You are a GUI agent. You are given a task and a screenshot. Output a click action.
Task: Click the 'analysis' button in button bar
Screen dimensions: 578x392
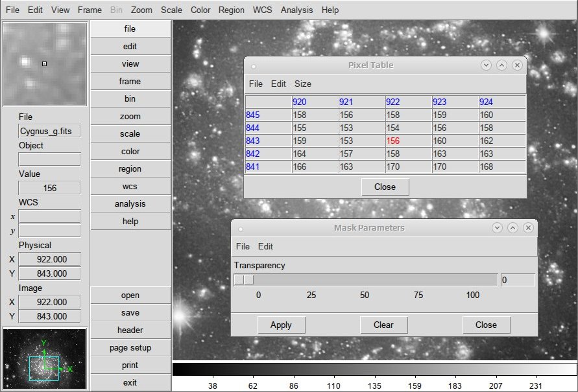(130, 204)
